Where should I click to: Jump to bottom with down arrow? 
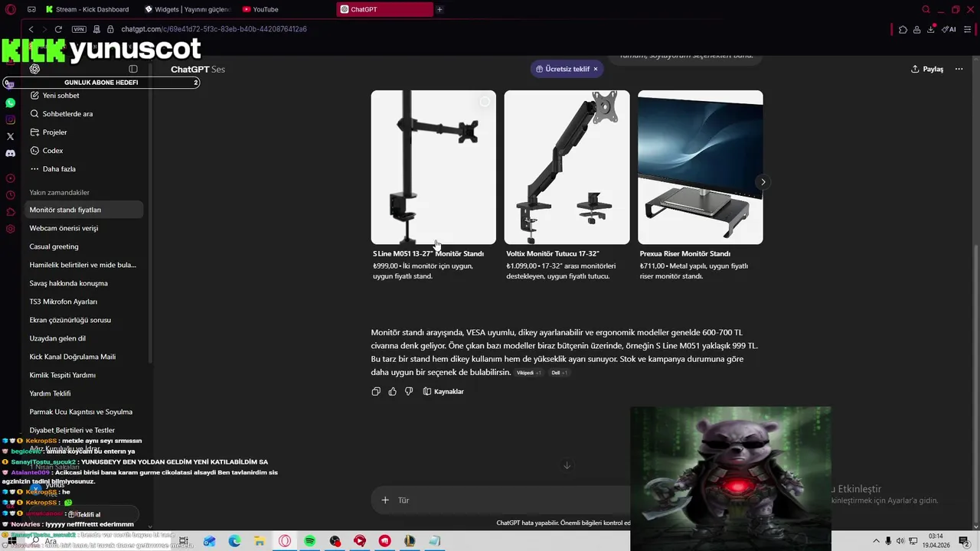pyautogui.click(x=567, y=465)
